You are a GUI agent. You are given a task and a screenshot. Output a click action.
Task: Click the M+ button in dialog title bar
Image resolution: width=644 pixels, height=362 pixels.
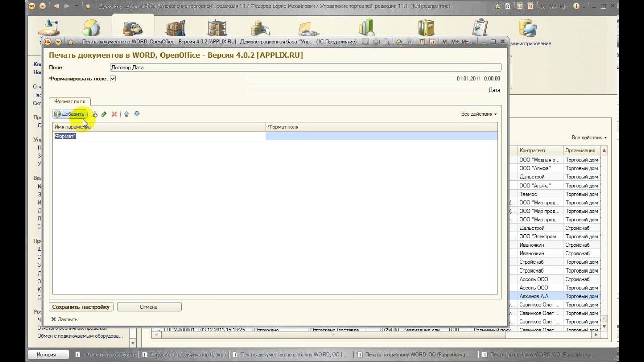455,42
